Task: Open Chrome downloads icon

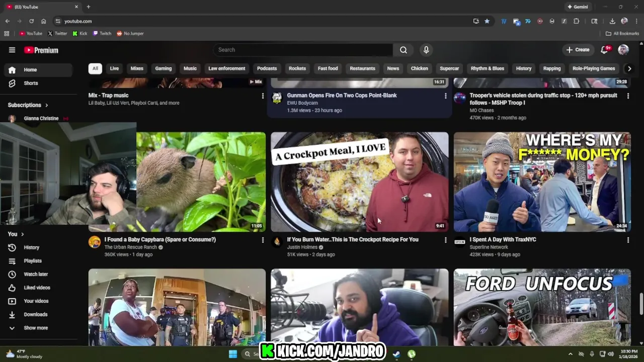Action: (x=612, y=21)
